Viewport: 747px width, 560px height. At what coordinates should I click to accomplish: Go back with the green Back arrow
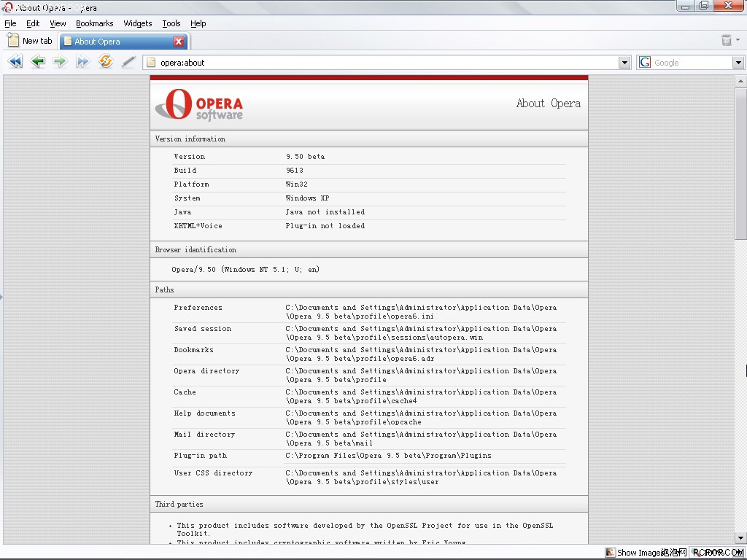38,61
